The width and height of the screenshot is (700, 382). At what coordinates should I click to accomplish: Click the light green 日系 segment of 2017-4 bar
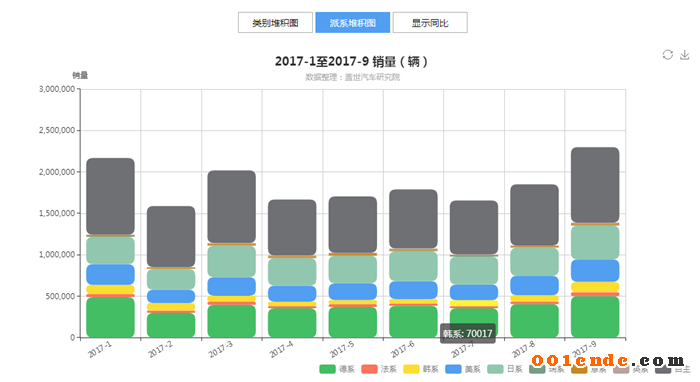292,272
